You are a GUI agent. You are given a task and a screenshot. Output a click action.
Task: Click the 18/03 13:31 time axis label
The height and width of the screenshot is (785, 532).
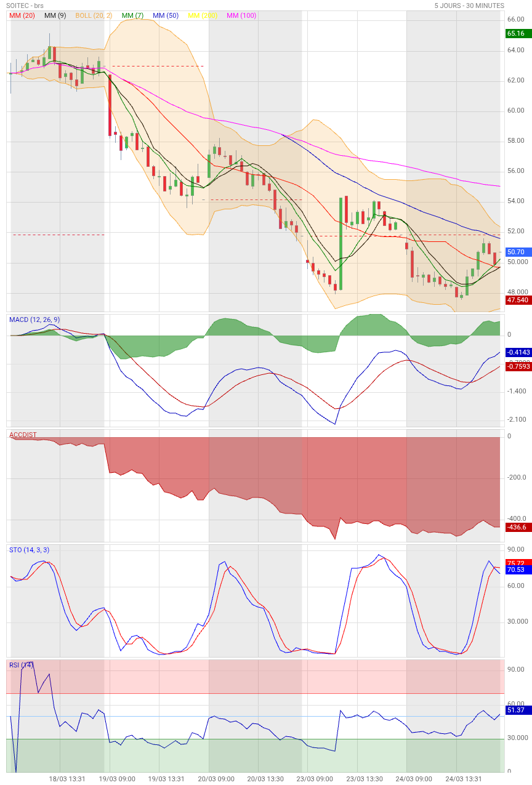point(67,779)
